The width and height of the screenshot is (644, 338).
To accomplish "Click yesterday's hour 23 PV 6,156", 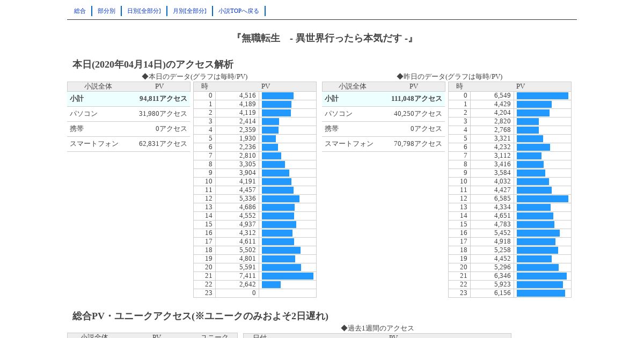I will click(x=502, y=293).
